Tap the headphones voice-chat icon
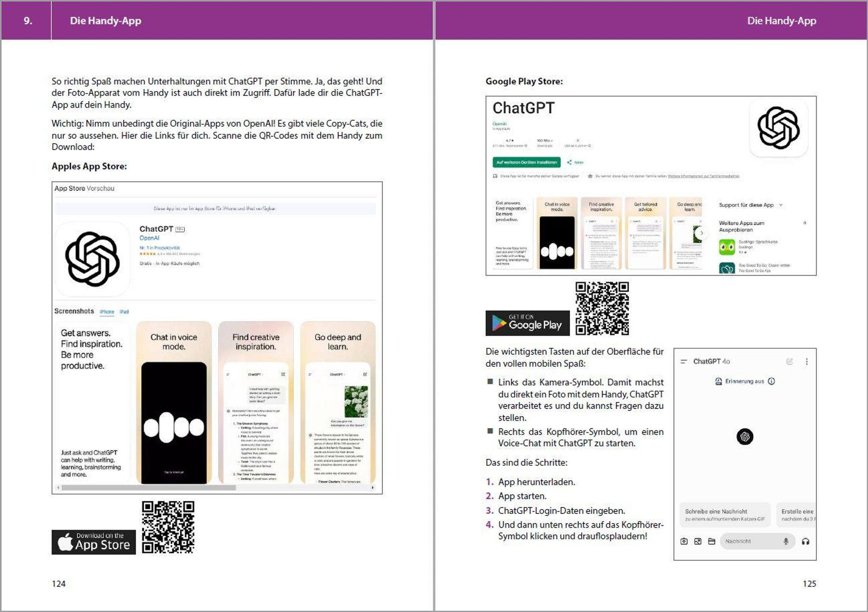868x612 pixels. tap(805, 541)
